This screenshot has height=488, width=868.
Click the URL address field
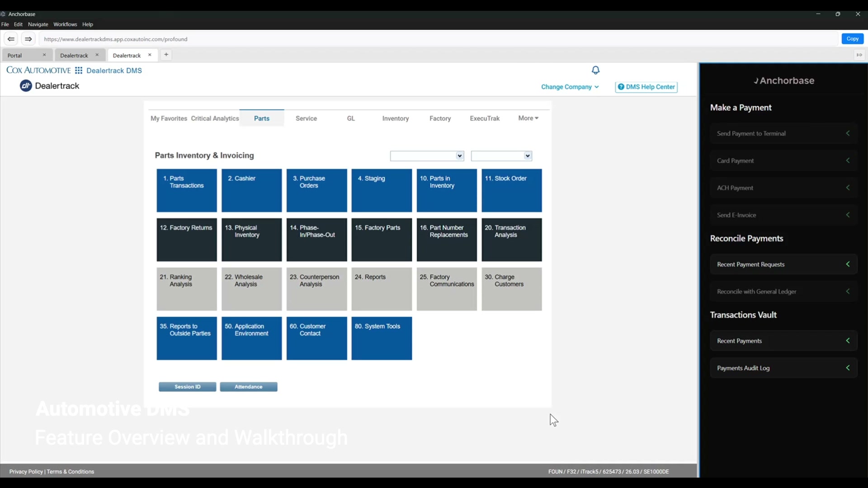[438, 39]
